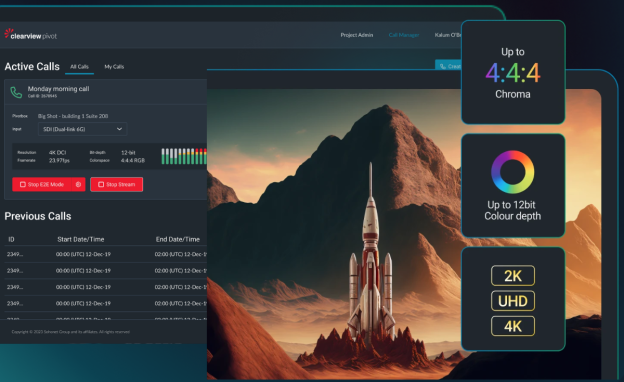624x382 pixels.
Task: Click the rocket video preview image
Action: click(x=404, y=234)
